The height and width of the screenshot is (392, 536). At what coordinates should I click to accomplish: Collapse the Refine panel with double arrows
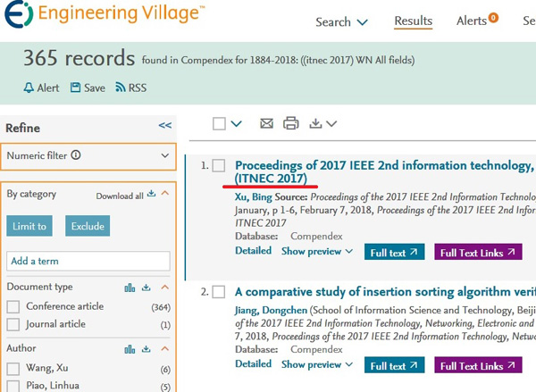(164, 125)
